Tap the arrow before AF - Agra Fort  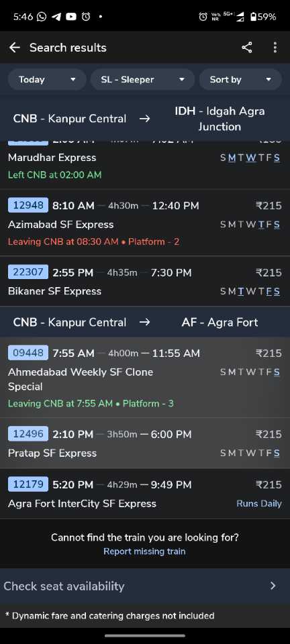(144, 322)
